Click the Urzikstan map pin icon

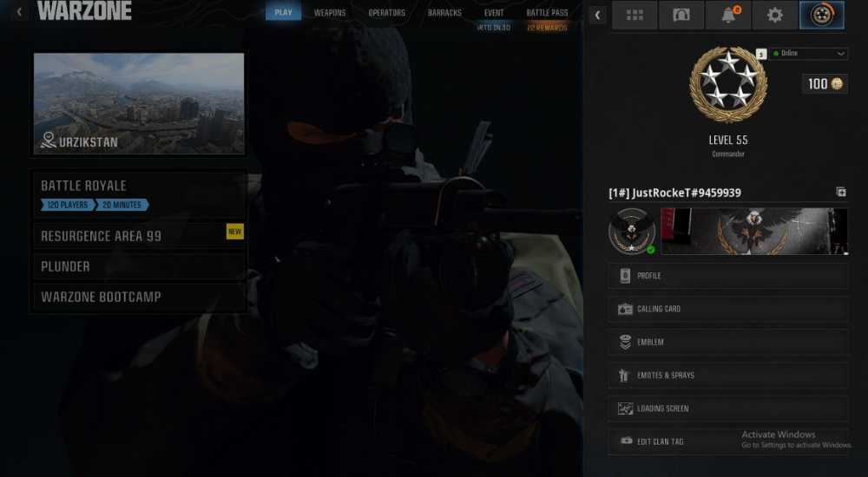[49, 140]
